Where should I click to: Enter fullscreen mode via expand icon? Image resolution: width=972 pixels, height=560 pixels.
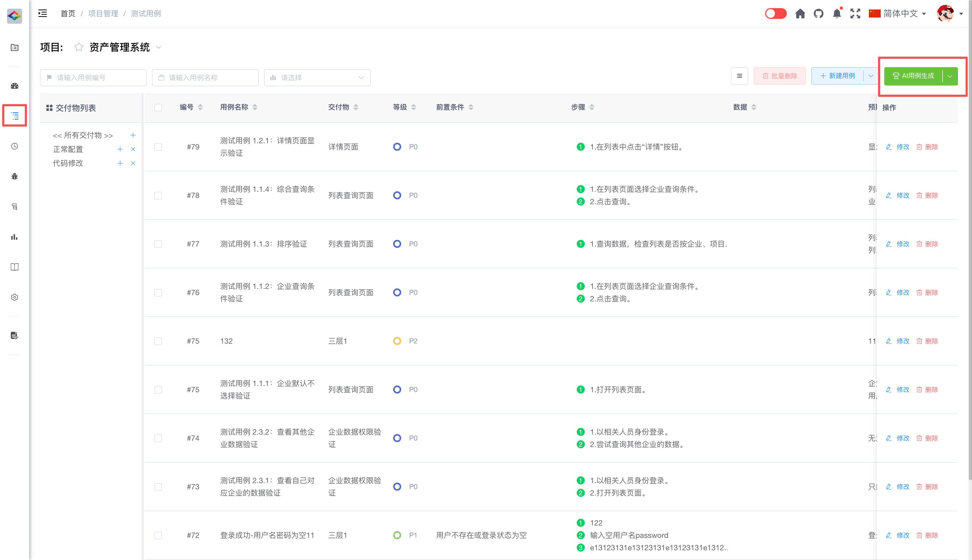(x=855, y=14)
